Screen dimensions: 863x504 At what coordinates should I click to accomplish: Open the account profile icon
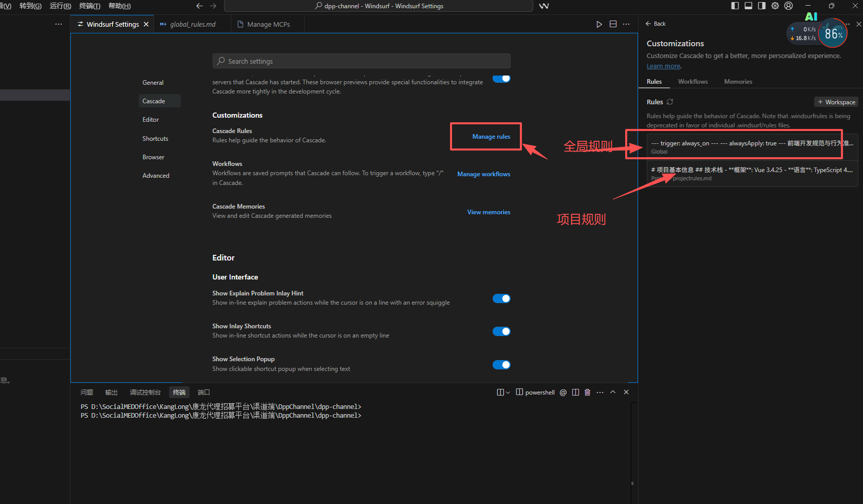click(x=789, y=6)
